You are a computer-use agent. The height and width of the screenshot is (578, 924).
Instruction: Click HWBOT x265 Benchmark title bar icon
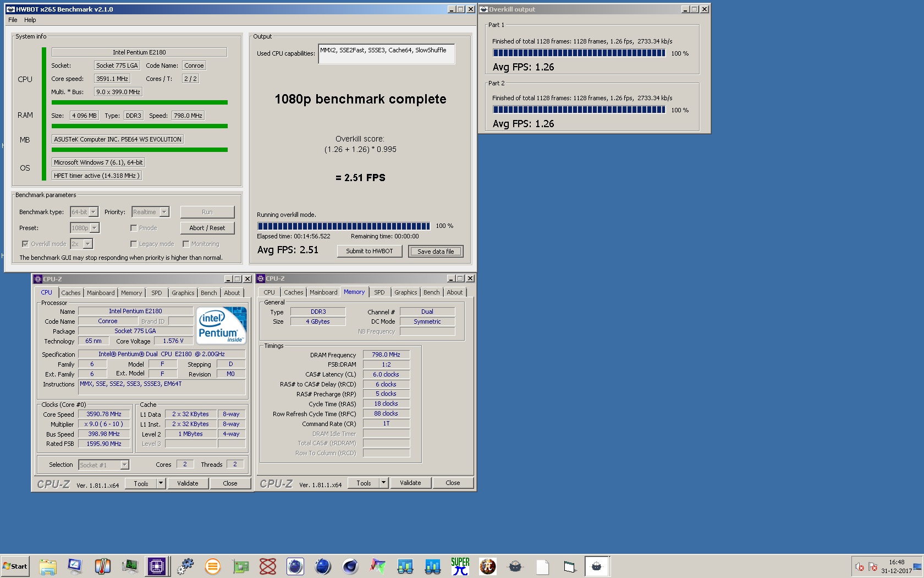point(10,9)
